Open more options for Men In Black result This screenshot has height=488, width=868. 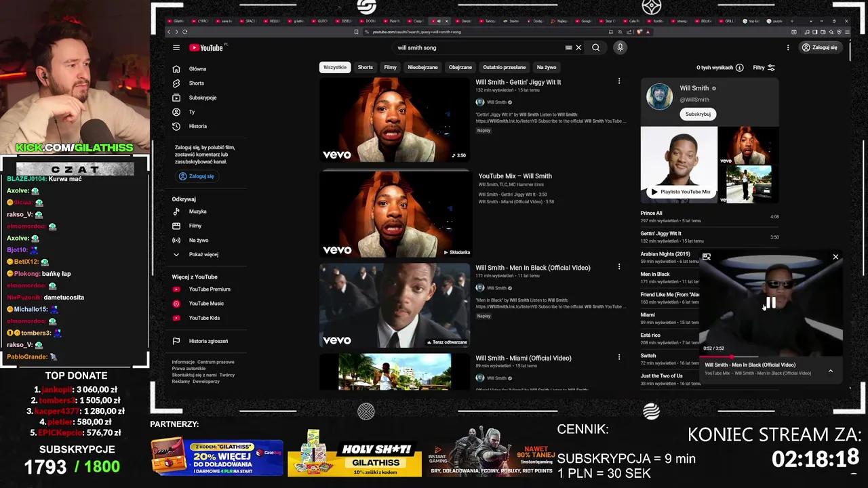click(618, 267)
